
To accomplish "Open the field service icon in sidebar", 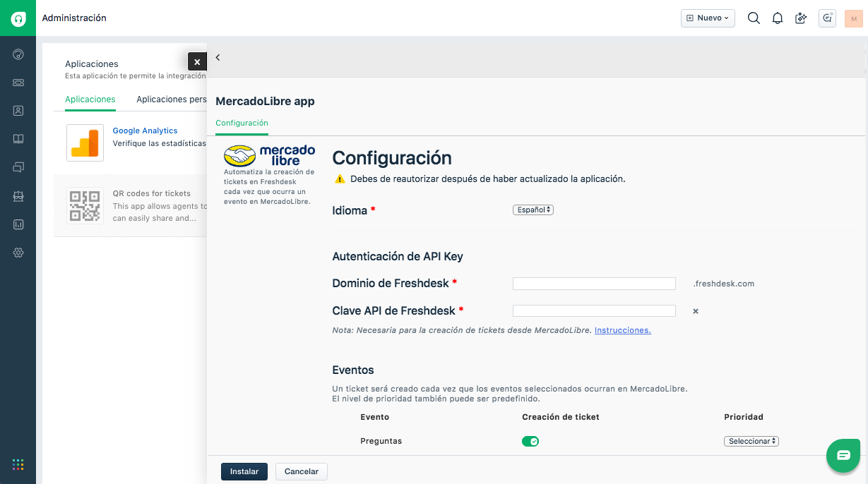I will click(x=18, y=196).
